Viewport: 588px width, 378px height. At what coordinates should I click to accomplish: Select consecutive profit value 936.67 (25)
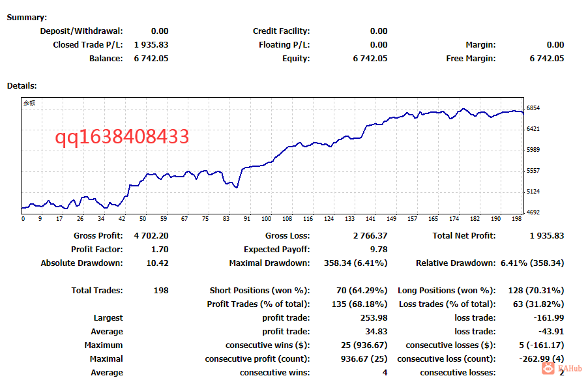coord(364,359)
